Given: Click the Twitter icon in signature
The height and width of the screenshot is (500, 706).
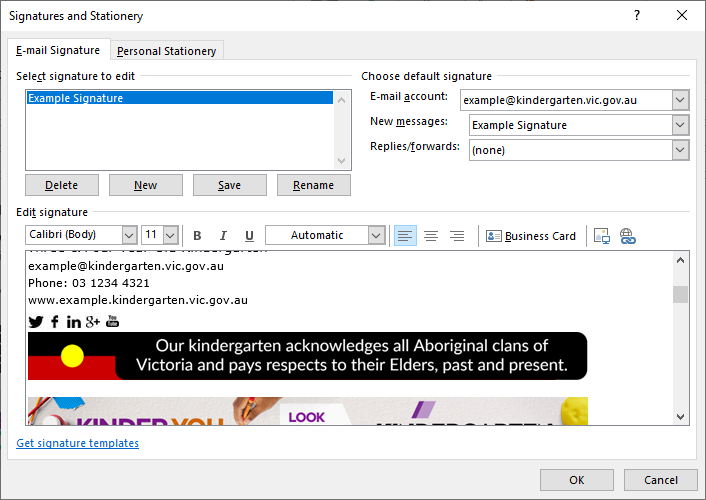Looking at the screenshot, I should [x=36, y=322].
